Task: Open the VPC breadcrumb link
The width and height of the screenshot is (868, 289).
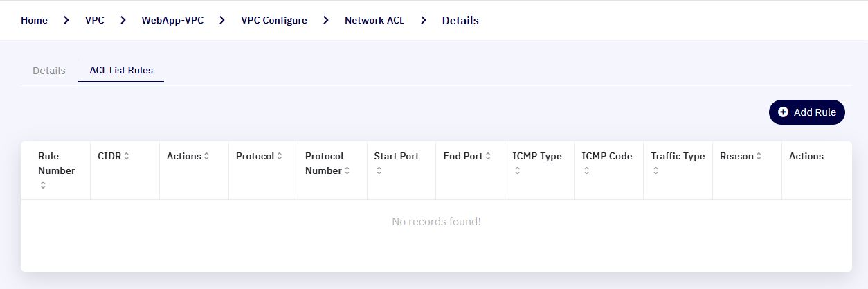Action: [95, 20]
